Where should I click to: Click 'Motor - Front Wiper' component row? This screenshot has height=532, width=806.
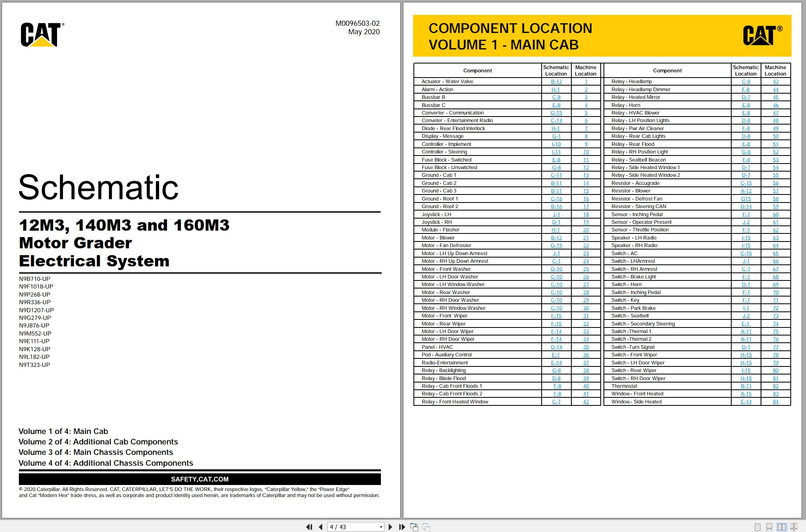click(507, 316)
